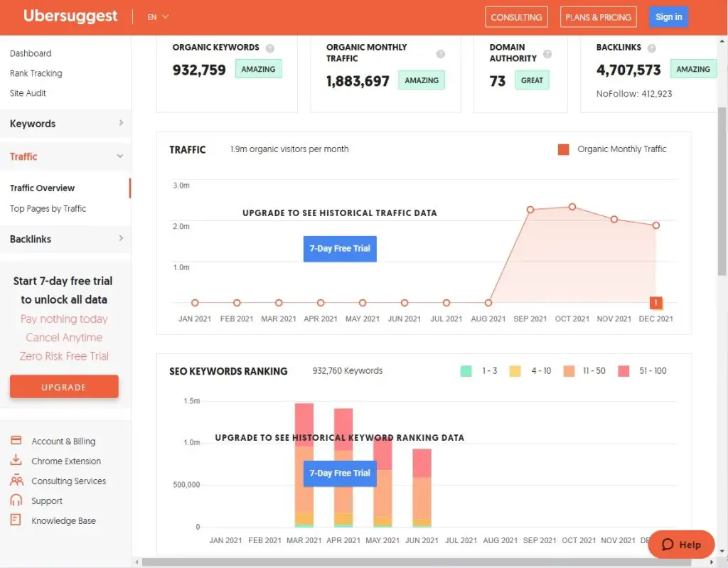Toggle the 51 - 100 ranking legend swatch

click(x=623, y=371)
